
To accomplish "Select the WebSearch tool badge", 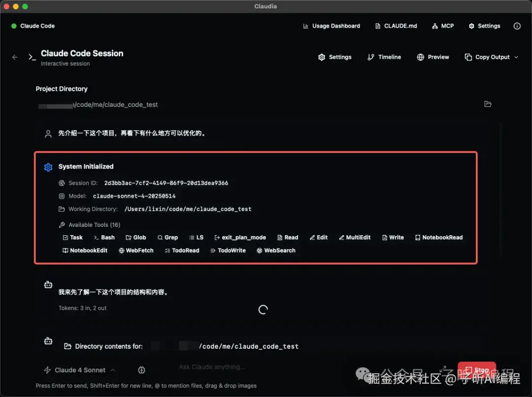I will pyautogui.click(x=276, y=251).
